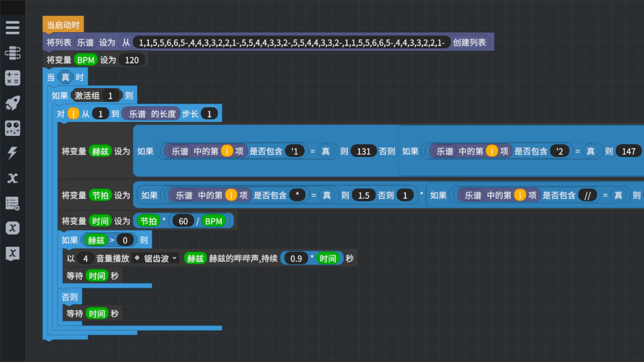Image resolution: width=644 pixels, height=362 pixels.
Task: Click the 1.5 beat multiplier value
Action: click(364, 195)
